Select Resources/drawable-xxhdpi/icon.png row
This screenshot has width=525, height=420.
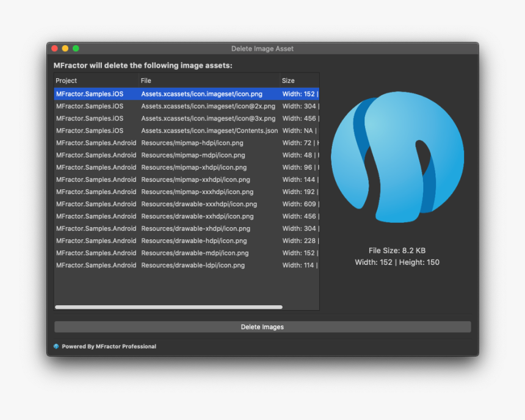186,216
